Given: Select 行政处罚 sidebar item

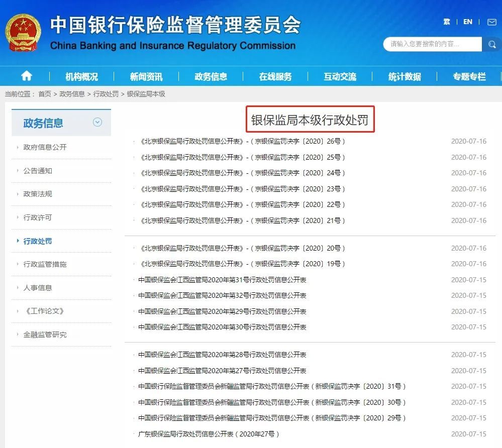Looking at the screenshot, I should click(x=38, y=241).
